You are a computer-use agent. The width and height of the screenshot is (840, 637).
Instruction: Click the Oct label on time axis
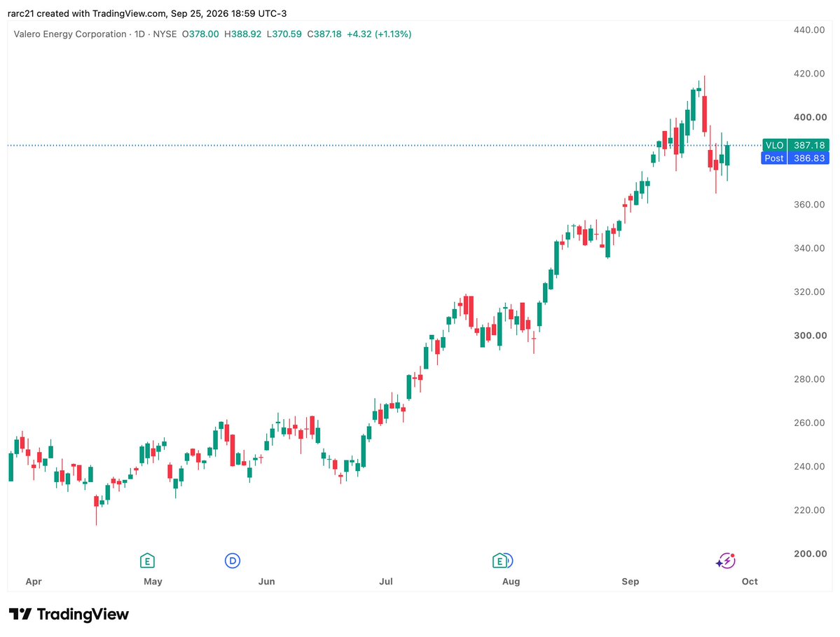pyautogui.click(x=750, y=582)
